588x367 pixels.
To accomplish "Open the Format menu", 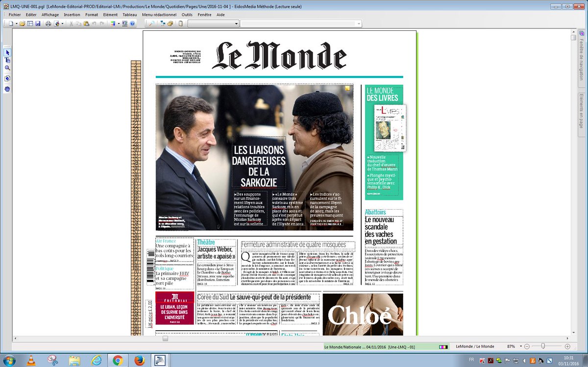I will pyautogui.click(x=92, y=15).
